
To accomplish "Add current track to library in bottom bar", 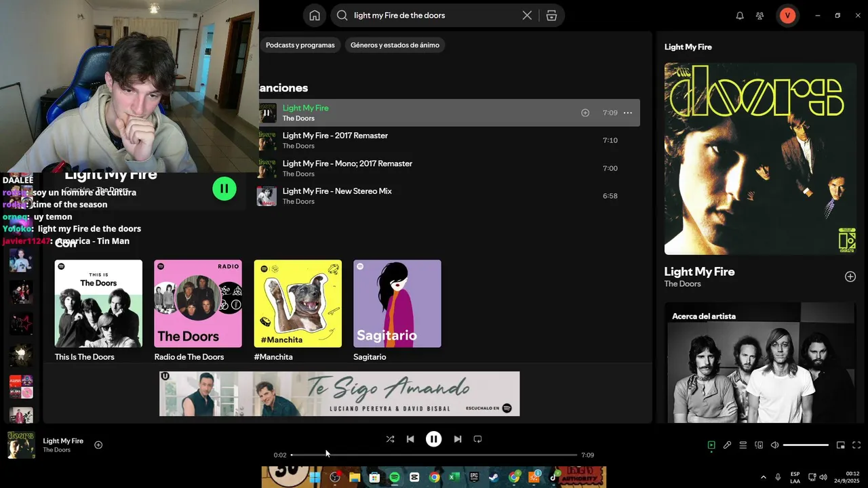I will (98, 445).
